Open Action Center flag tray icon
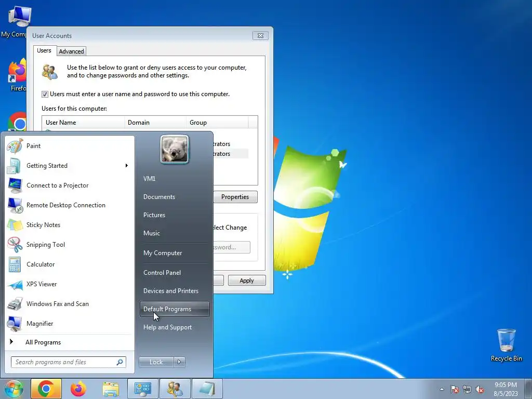This screenshot has width=532, height=399. [x=455, y=389]
